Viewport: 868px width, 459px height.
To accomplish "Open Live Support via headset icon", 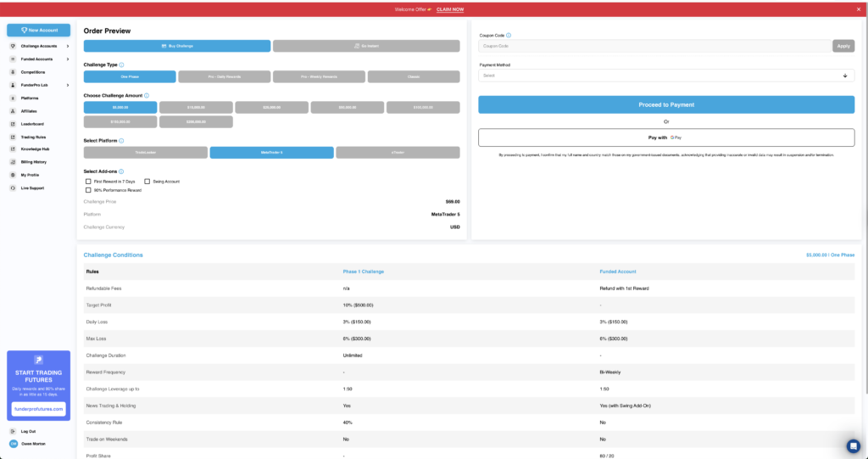I will 13,188.
